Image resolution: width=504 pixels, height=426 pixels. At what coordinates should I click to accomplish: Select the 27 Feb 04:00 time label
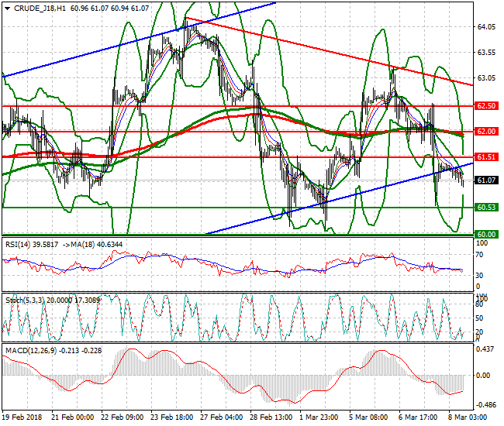[222, 417]
